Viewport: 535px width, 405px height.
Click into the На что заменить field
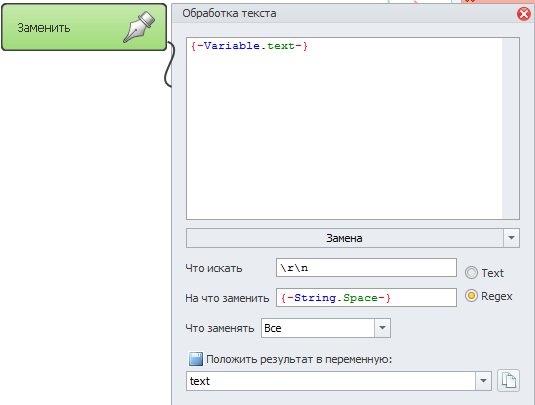366,298
